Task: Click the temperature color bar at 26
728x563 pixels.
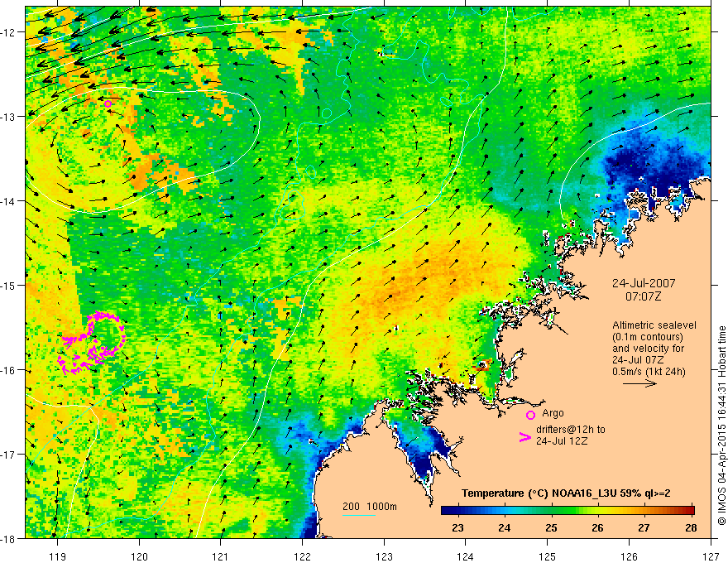Action: pos(597,510)
